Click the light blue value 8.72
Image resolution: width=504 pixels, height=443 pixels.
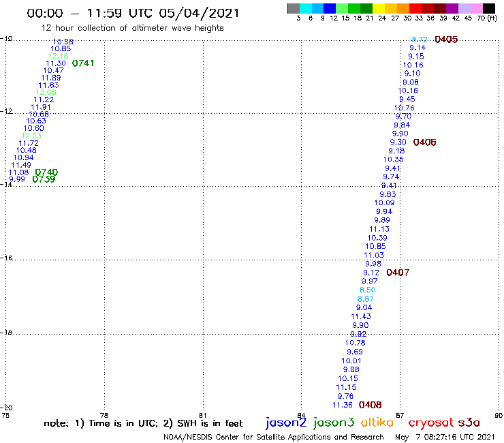[x=420, y=40]
